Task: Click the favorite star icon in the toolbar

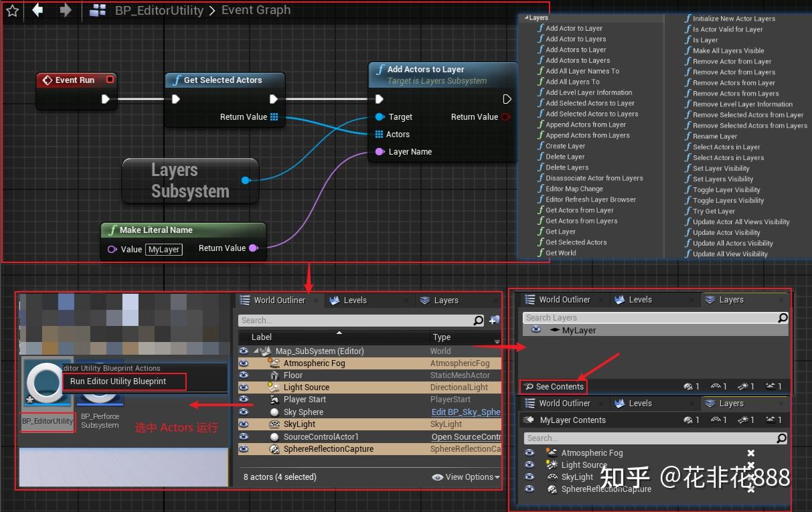Action: (11, 11)
